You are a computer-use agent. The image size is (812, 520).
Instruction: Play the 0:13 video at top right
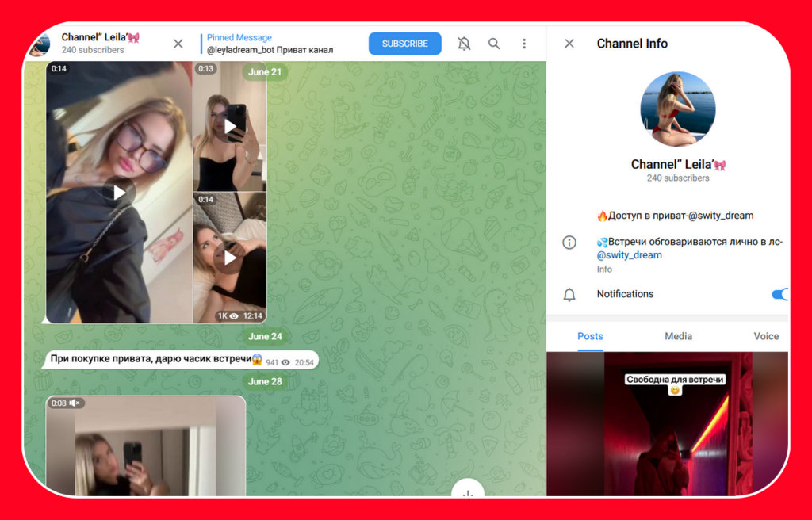pyautogui.click(x=230, y=126)
